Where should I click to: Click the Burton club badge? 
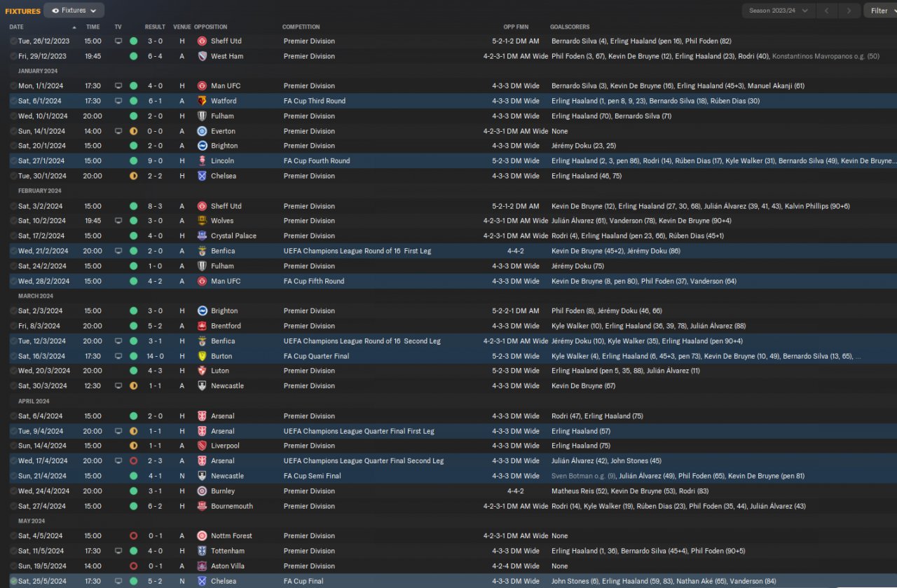pyautogui.click(x=202, y=356)
